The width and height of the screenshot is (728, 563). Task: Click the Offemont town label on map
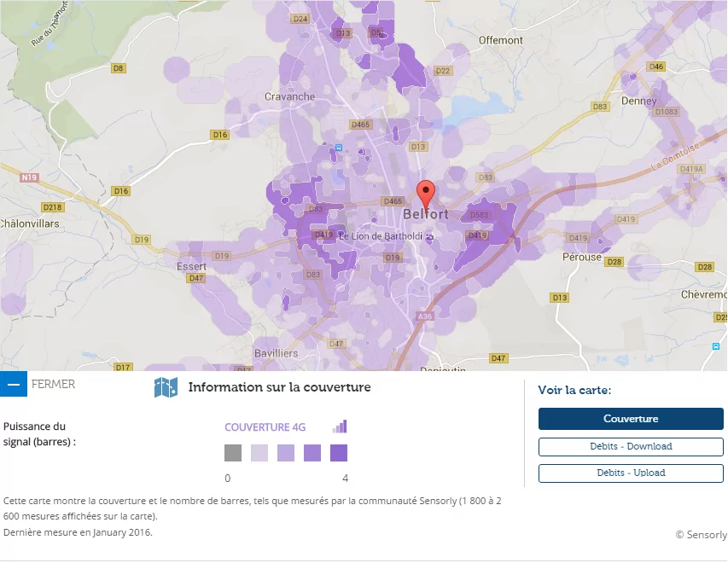(x=501, y=40)
